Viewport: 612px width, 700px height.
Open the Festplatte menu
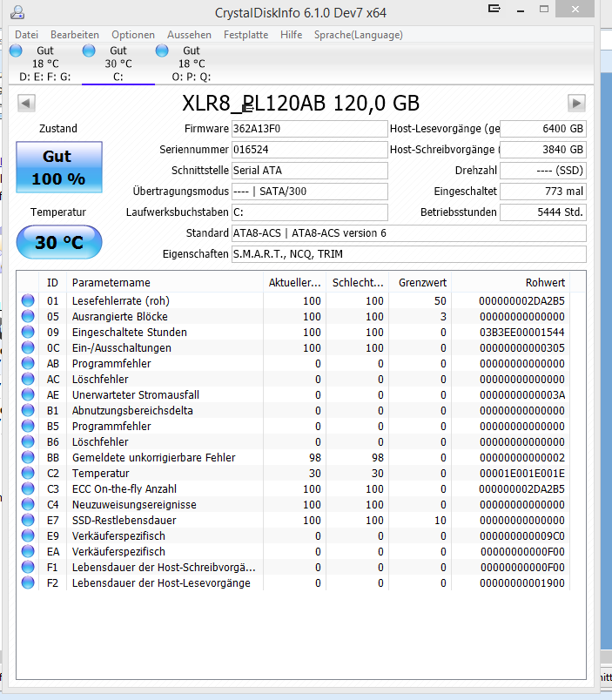[246, 35]
